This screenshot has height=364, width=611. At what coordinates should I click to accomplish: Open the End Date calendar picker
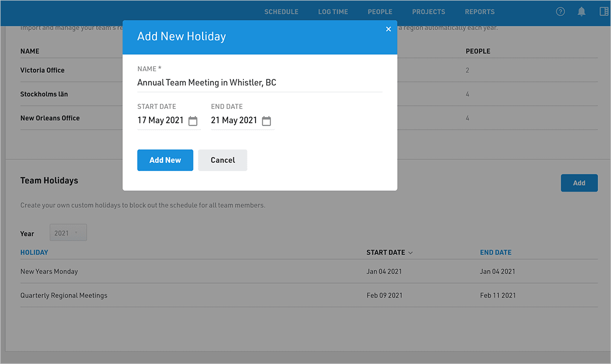[266, 121]
